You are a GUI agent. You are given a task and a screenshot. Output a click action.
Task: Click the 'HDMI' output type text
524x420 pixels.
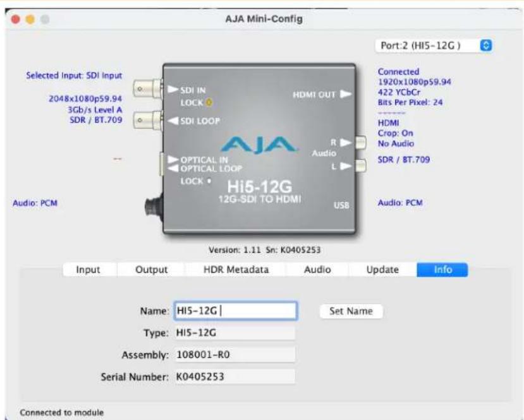(x=388, y=123)
